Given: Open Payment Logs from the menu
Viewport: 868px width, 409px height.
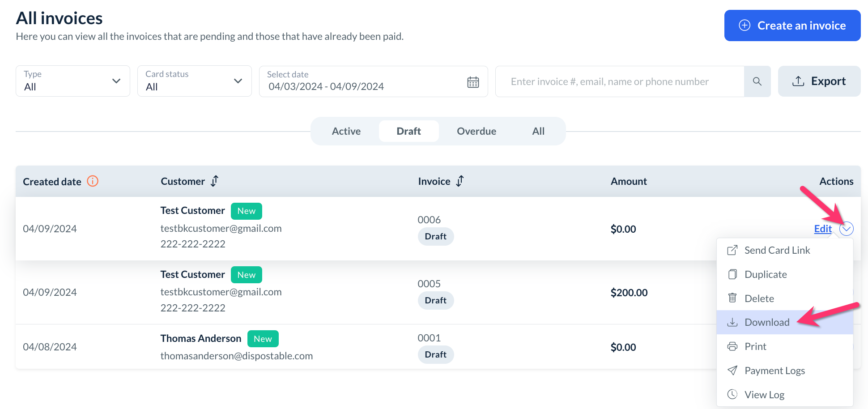Looking at the screenshot, I should coord(774,371).
